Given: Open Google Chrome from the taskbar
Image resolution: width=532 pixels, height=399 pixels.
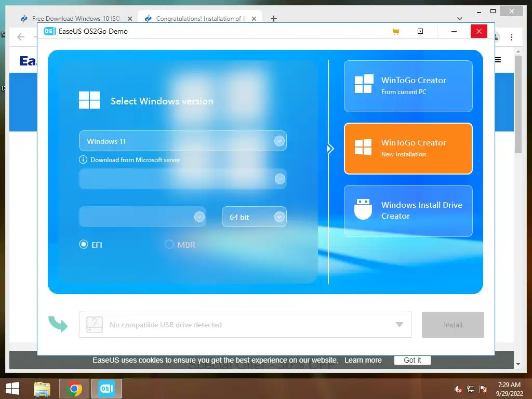Looking at the screenshot, I should [x=74, y=389].
